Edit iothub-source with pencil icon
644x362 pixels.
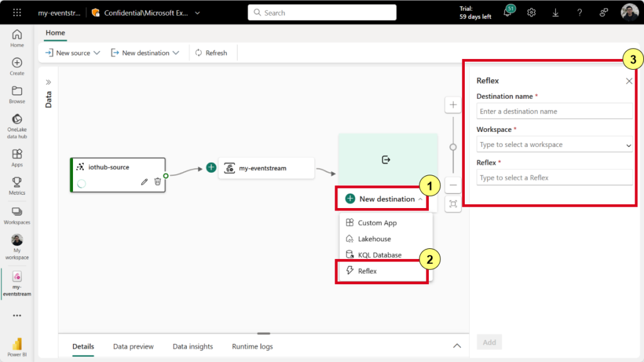(144, 182)
